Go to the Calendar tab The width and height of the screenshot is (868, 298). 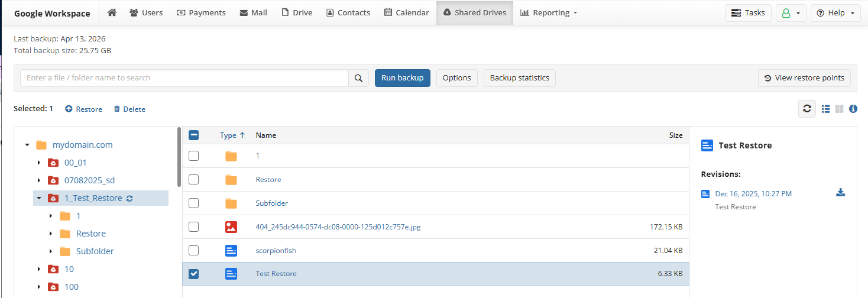406,12
